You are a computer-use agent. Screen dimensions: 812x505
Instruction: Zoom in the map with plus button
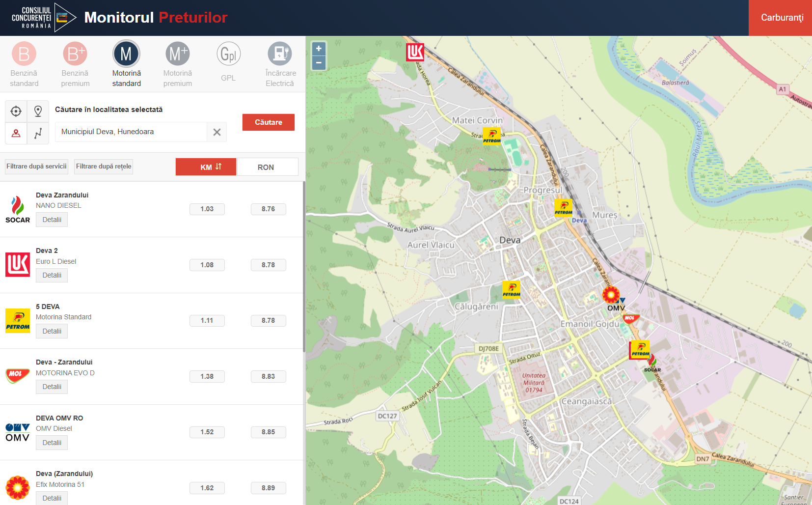[319, 49]
